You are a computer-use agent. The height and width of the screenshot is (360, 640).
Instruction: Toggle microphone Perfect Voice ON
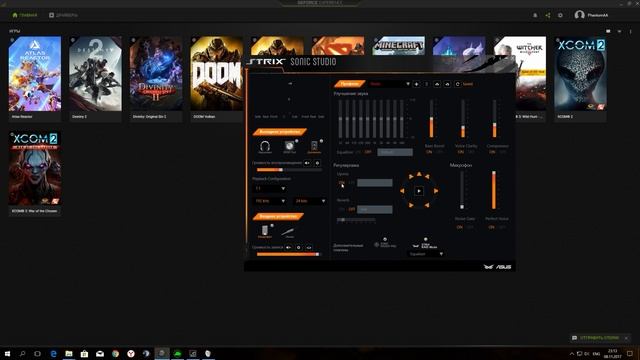tap(491, 227)
